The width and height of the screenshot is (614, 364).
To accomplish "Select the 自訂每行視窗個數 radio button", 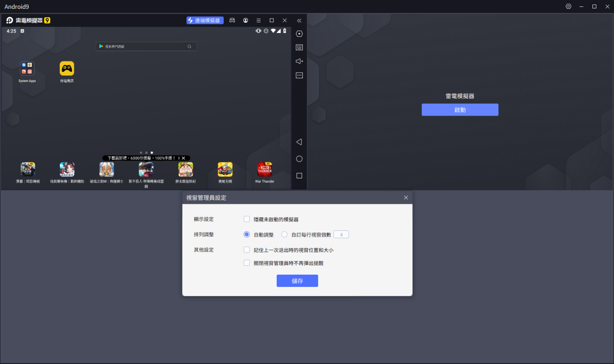I will (284, 235).
